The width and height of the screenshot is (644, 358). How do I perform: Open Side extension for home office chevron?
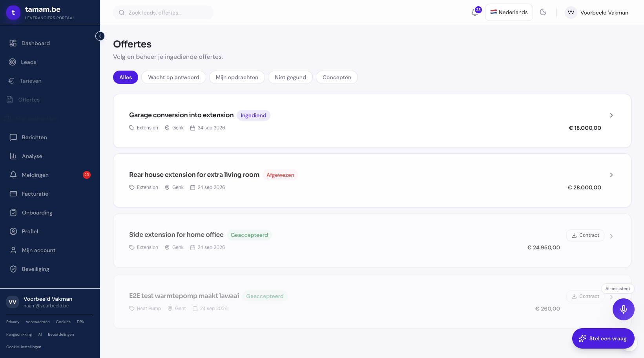coord(611,236)
